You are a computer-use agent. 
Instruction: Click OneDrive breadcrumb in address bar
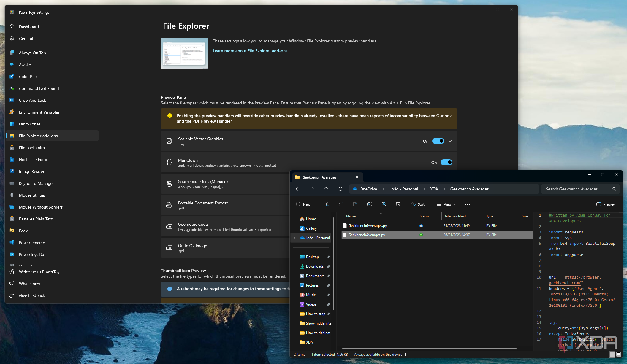368,189
